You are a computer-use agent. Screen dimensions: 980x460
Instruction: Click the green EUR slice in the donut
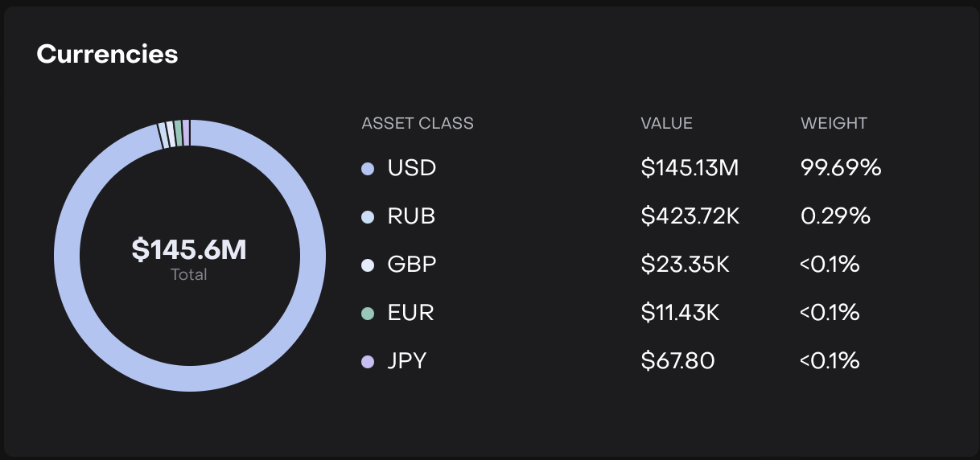coord(178,134)
